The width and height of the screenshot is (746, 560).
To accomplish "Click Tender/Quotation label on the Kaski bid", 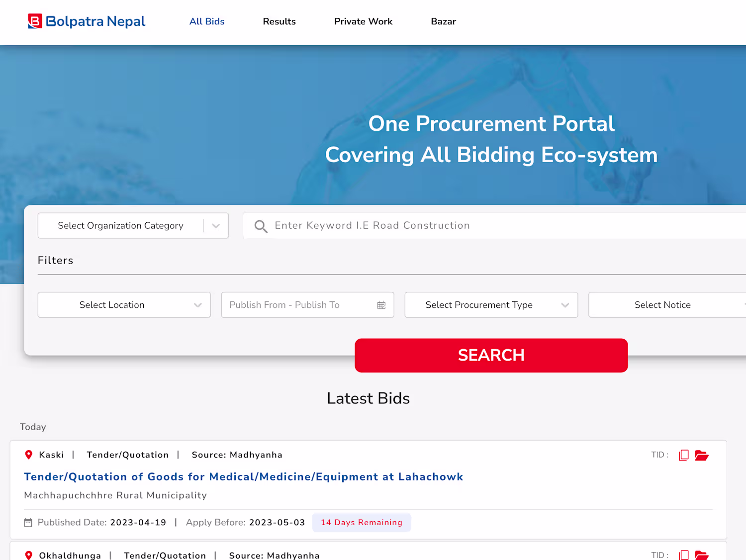I will (x=128, y=455).
